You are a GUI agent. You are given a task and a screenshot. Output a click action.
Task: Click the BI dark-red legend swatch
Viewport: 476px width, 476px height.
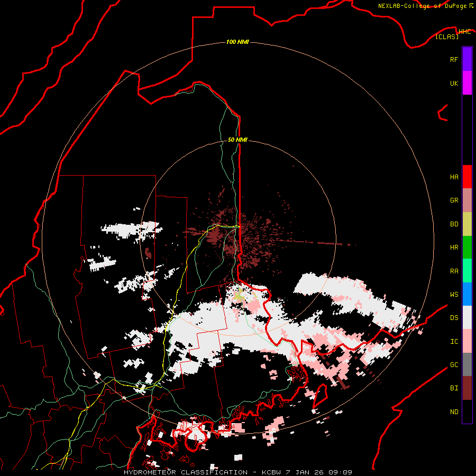[x=467, y=388]
